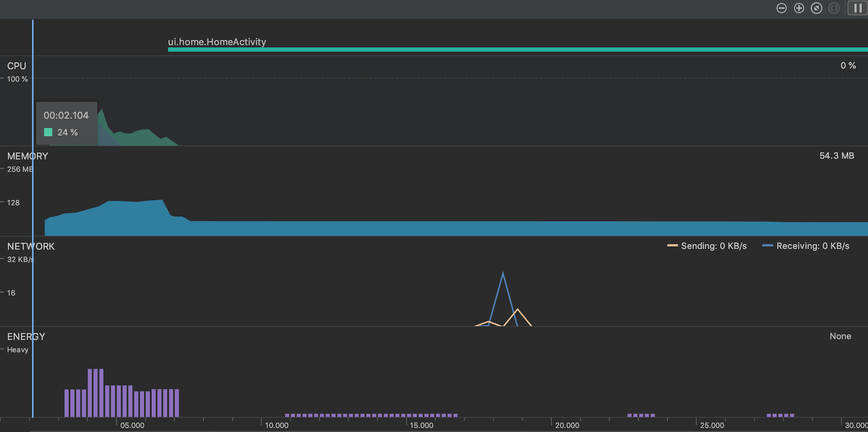Click the 54.3 MB memory reading
Image resolution: width=868 pixels, height=432 pixels.
click(x=836, y=156)
